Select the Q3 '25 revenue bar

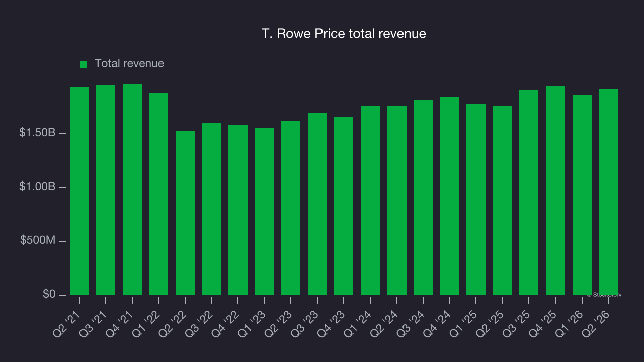529,193
